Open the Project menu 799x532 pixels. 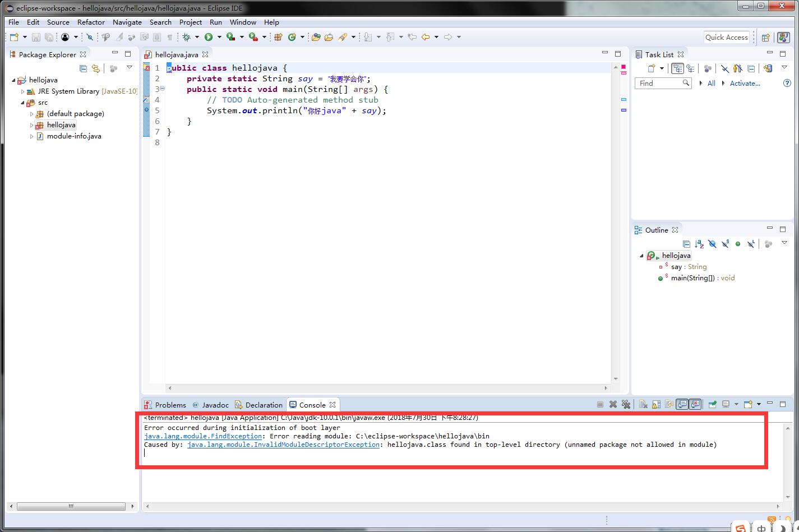[x=191, y=22]
